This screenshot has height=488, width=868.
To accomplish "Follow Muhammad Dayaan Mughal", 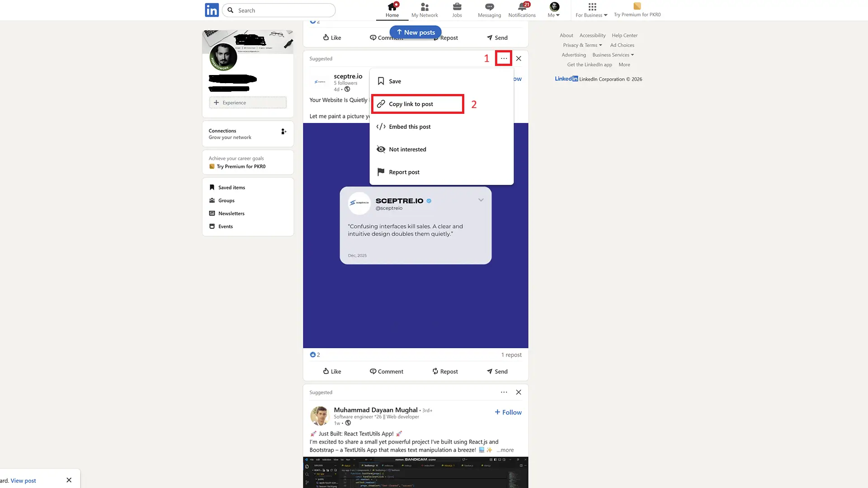I will click(x=508, y=412).
